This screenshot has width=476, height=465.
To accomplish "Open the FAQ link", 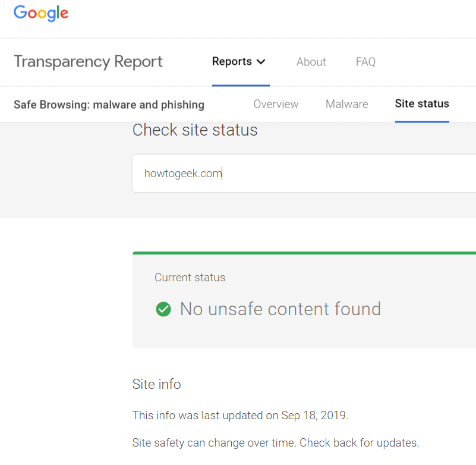I will (x=365, y=62).
